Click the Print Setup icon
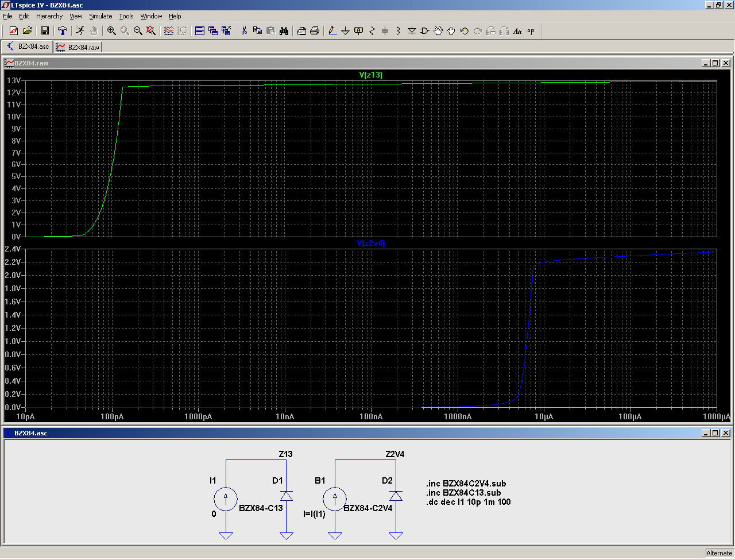Viewport: 735px width, 560px height. pos(301,31)
